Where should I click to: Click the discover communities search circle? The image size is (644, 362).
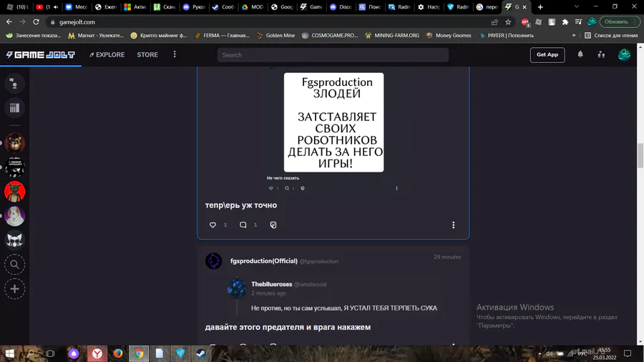coord(14,265)
